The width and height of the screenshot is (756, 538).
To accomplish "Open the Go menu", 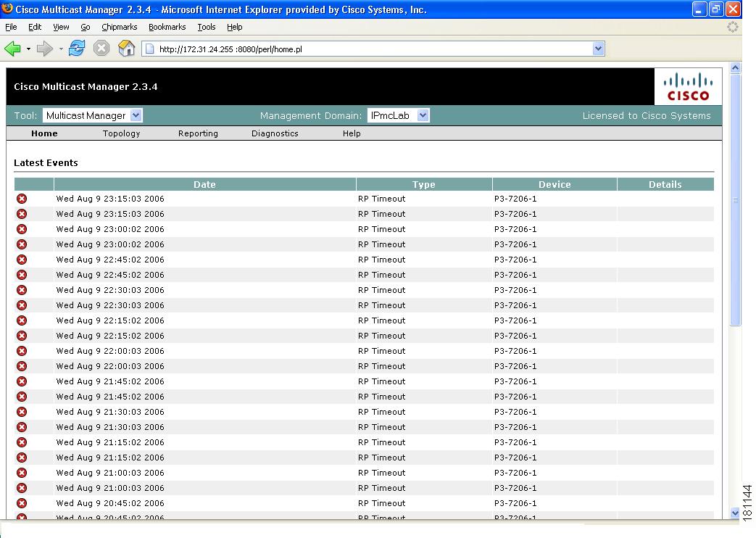I will click(86, 27).
